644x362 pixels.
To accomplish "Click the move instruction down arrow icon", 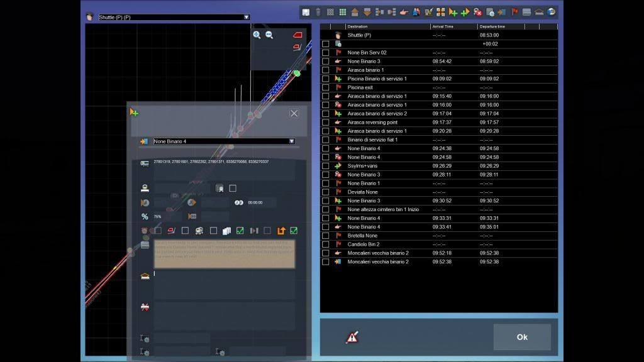I will point(367,13).
